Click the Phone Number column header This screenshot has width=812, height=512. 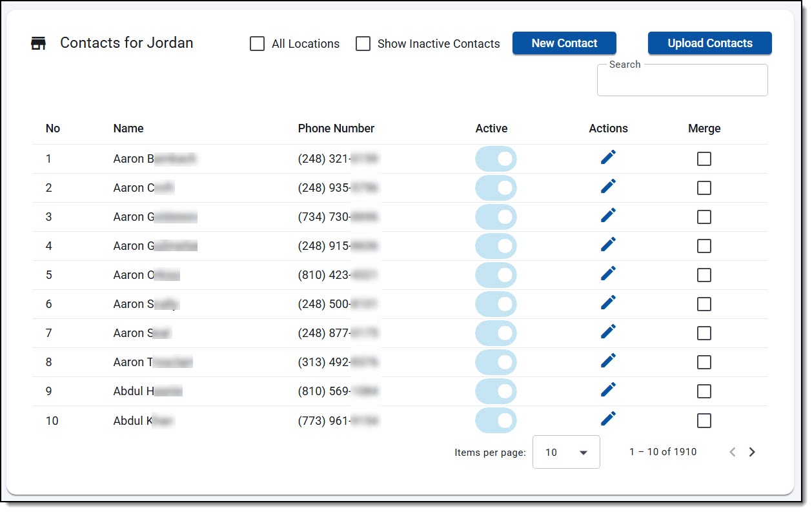click(x=336, y=128)
